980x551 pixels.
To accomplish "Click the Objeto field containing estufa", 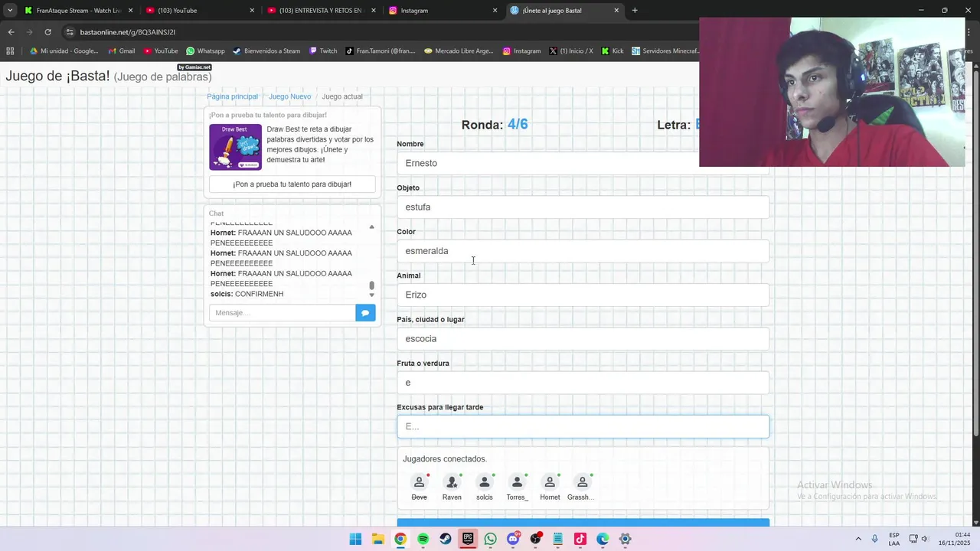I will point(583,207).
